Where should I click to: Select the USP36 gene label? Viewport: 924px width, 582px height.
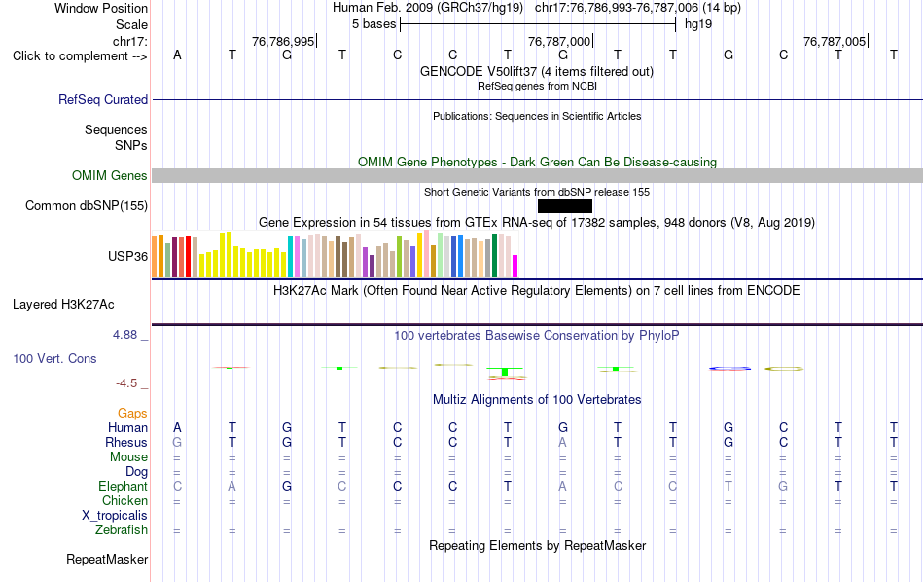127,257
